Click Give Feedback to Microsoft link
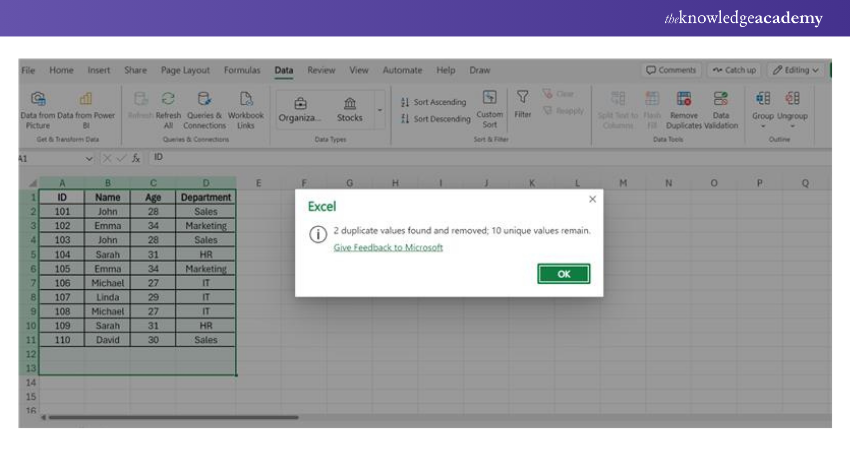The height and width of the screenshot is (450, 850). tap(388, 247)
